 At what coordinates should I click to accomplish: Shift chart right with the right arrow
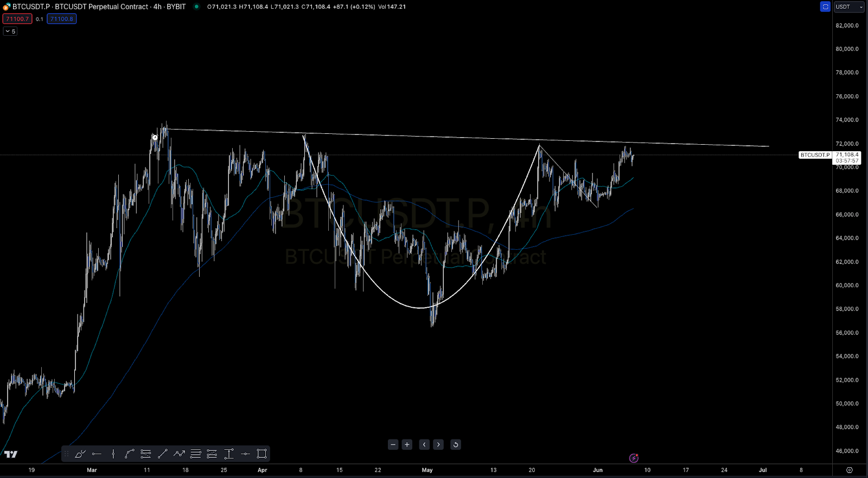point(438,444)
